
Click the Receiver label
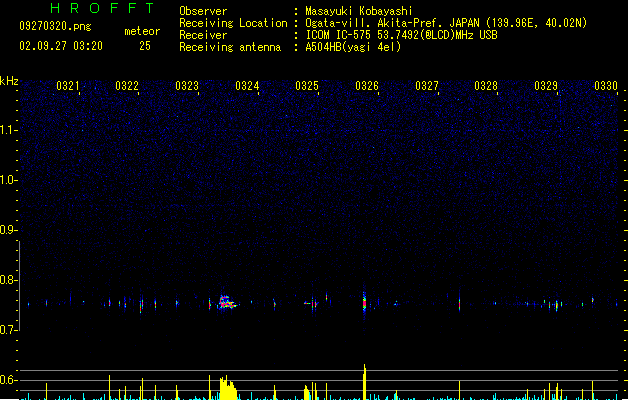coord(203,35)
